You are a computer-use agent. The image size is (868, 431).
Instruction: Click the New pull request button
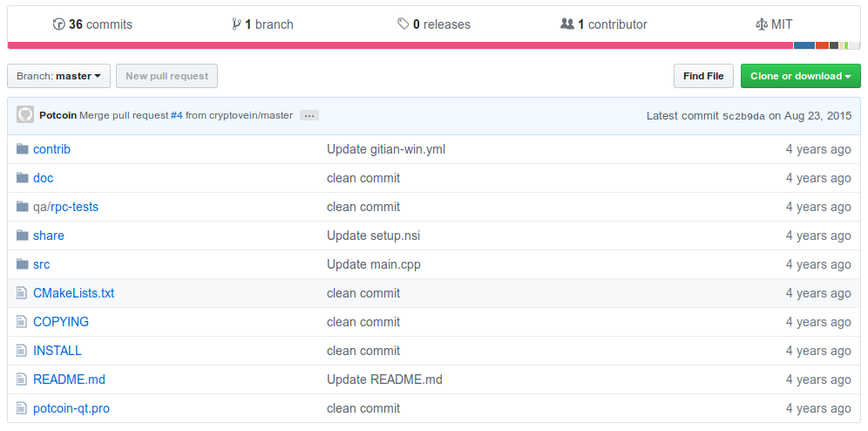click(x=166, y=76)
